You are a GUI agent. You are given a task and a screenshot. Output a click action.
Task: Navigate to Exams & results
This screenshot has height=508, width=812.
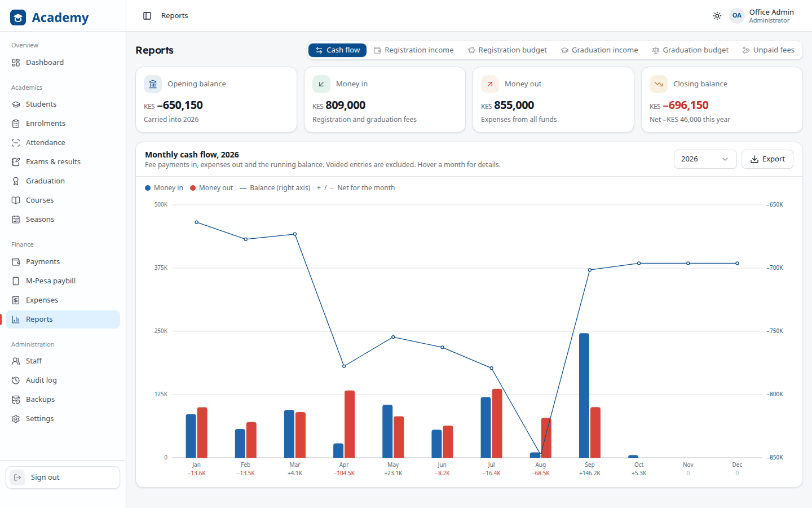click(x=63, y=162)
